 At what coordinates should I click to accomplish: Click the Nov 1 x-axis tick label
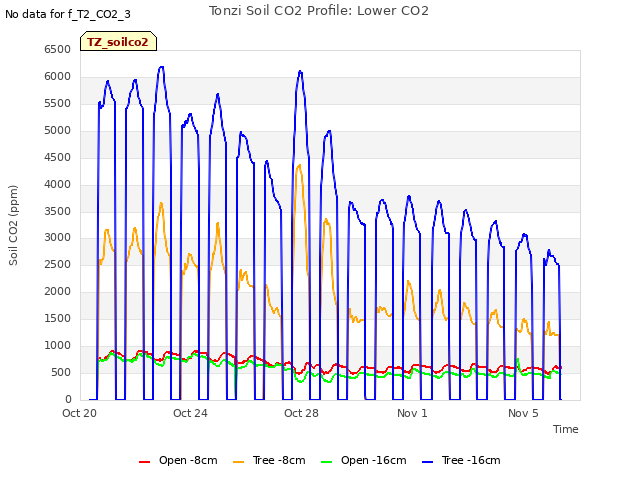coord(412,413)
